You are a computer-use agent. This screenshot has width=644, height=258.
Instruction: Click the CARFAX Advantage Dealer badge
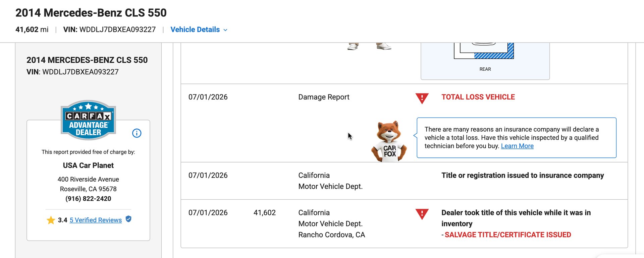click(88, 120)
